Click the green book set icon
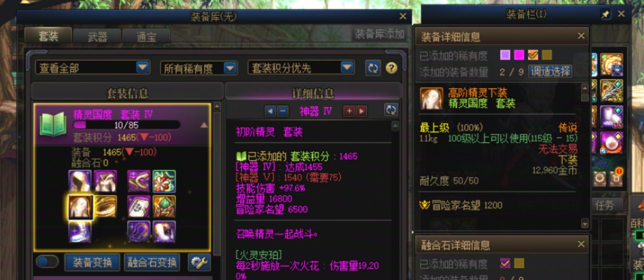This screenshot has height=280, width=644. tap(53, 125)
